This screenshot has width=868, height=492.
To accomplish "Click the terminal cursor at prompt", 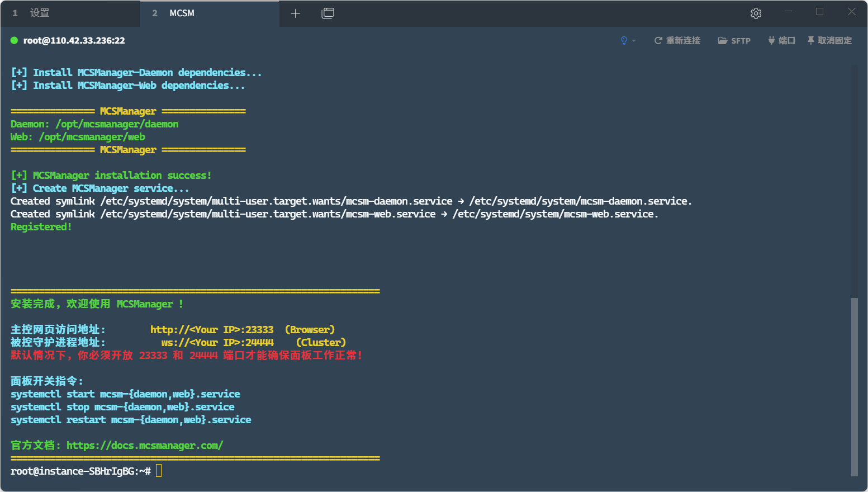I will 159,471.
